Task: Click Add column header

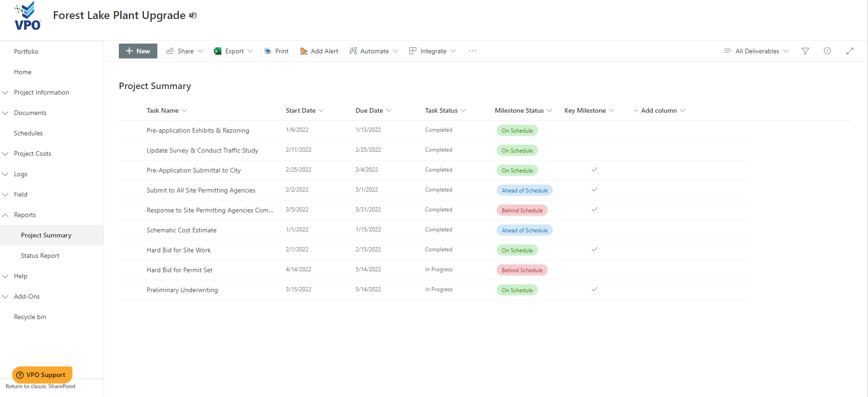Action: pyautogui.click(x=659, y=110)
